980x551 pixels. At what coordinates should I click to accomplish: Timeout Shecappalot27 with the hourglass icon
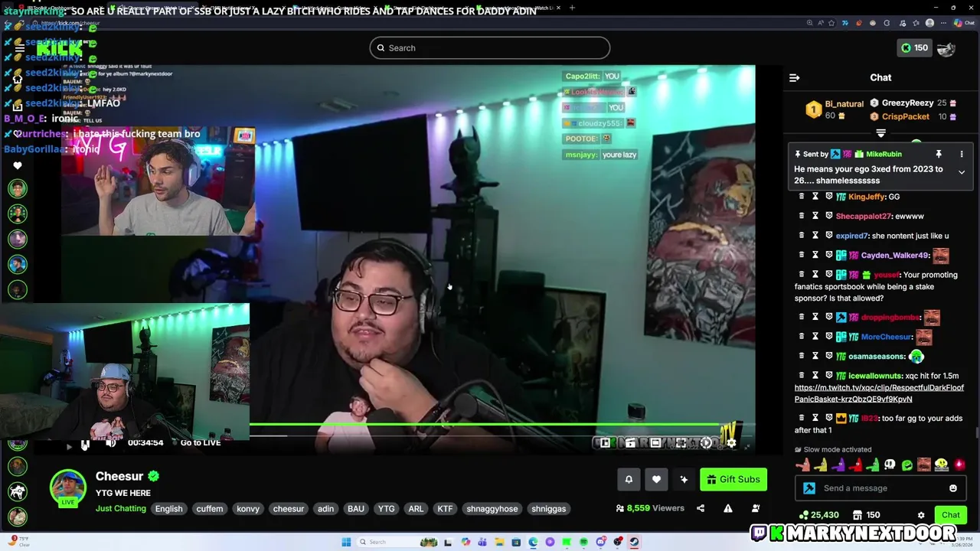[x=815, y=216]
